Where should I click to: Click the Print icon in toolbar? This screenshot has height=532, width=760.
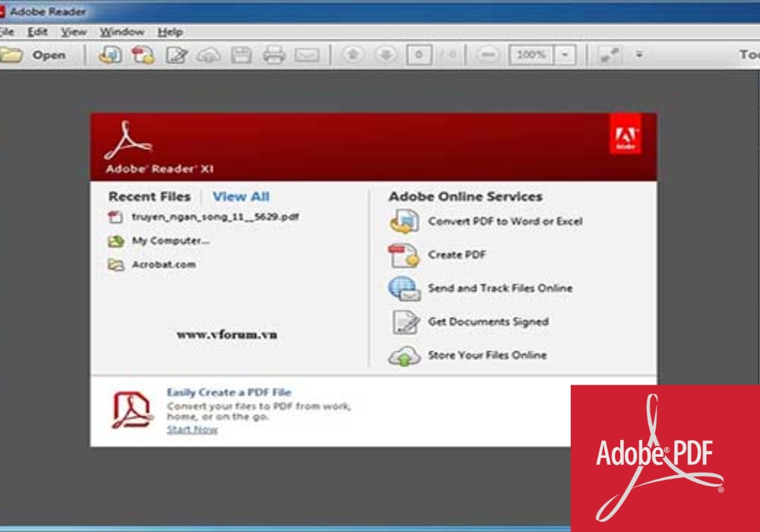(274, 55)
